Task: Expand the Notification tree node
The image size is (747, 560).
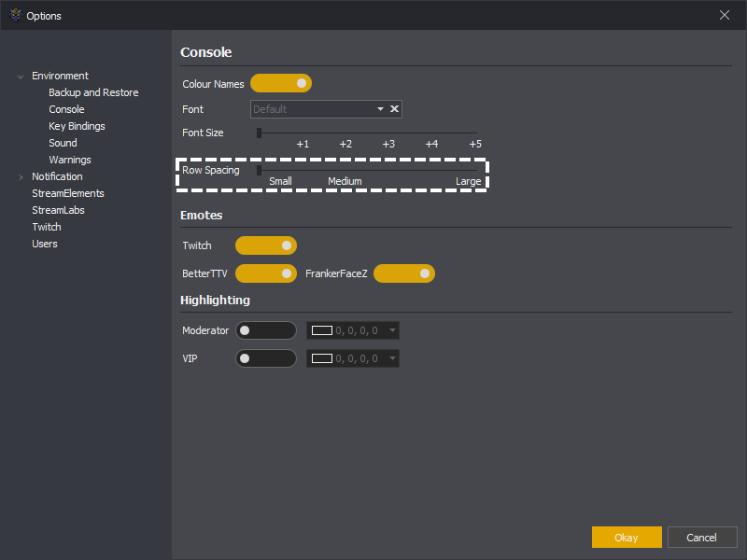Action: tap(21, 177)
